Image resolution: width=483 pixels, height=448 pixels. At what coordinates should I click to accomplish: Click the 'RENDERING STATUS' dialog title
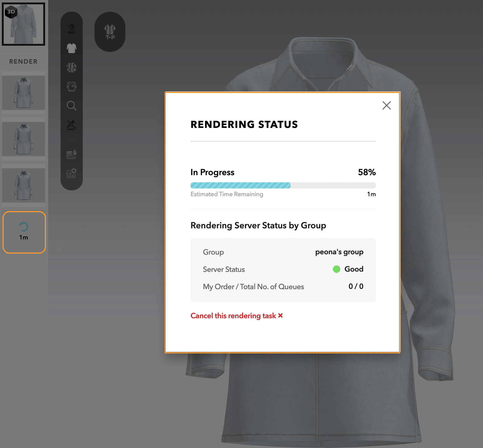tap(244, 125)
